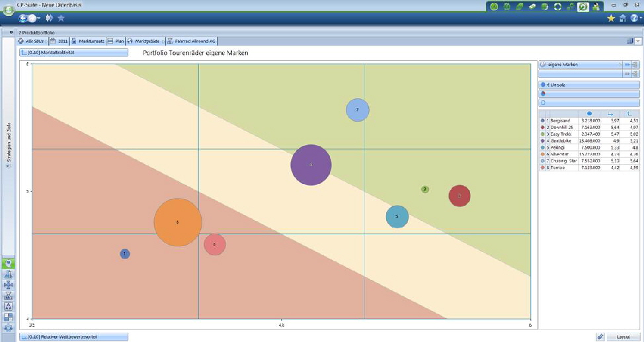Select the Marktumsatz tab

tap(87, 41)
